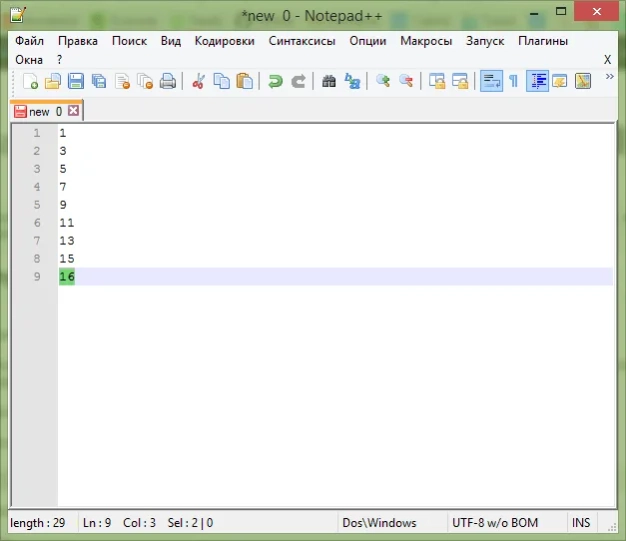This screenshot has width=626, height=541.
Task: Zoom in with magnifier plus icon
Action: click(383, 81)
